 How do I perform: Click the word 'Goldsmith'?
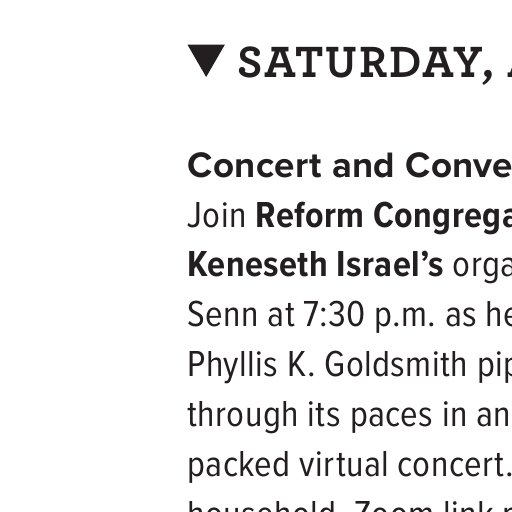coord(395,365)
